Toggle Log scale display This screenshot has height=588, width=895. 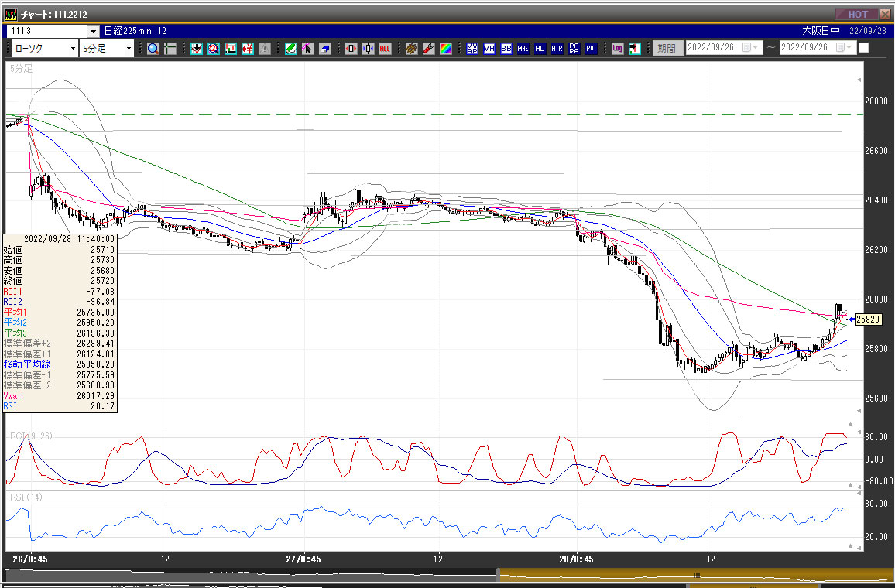click(618, 49)
